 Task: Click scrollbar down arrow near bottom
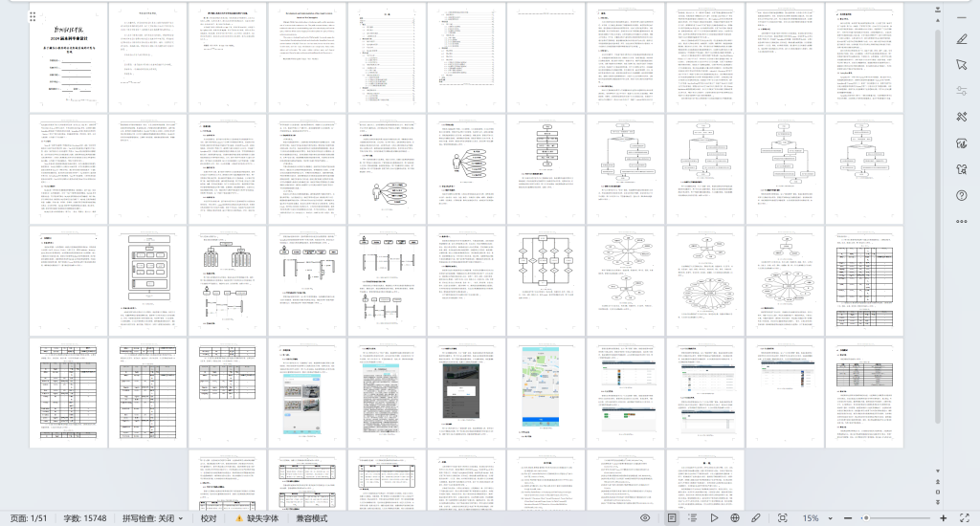(x=938, y=471)
